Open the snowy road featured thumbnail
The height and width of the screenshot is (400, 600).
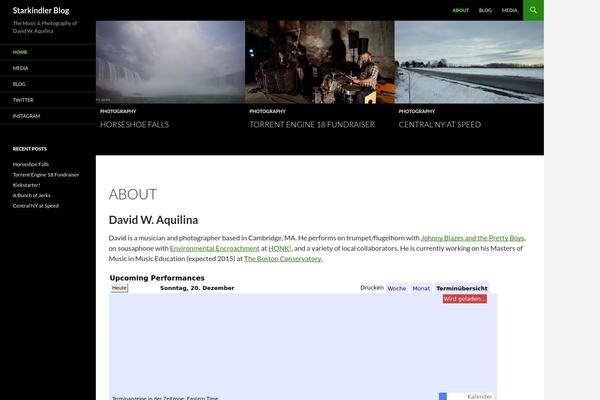click(469, 62)
